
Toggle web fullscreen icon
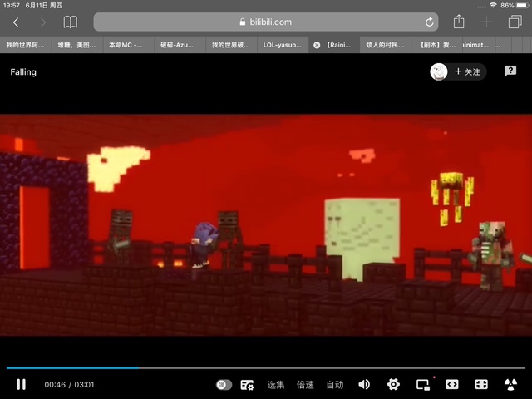pyautogui.click(x=481, y=384)
